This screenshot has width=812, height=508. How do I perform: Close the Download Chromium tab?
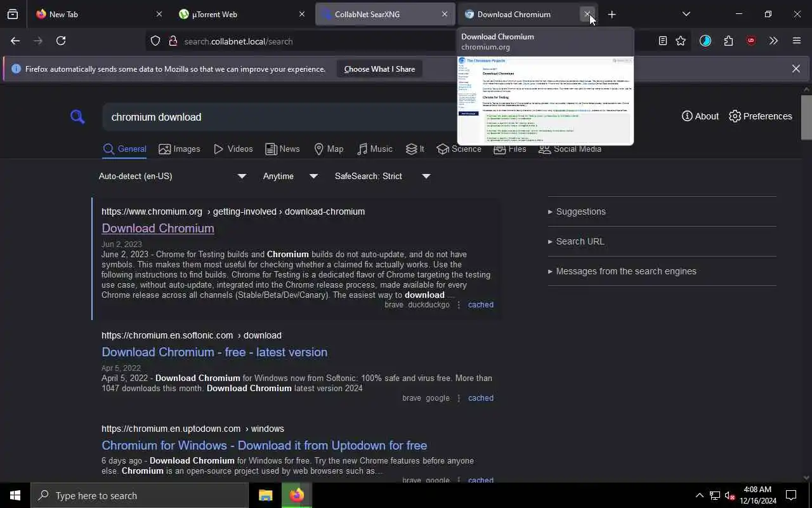(x=587, y=14)
